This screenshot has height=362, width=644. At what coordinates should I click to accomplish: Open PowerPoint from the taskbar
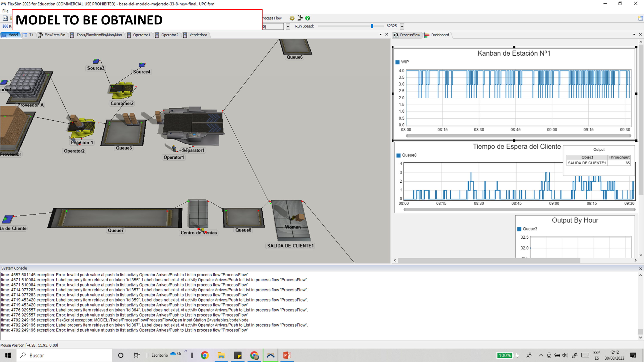[x=287, y=355]
